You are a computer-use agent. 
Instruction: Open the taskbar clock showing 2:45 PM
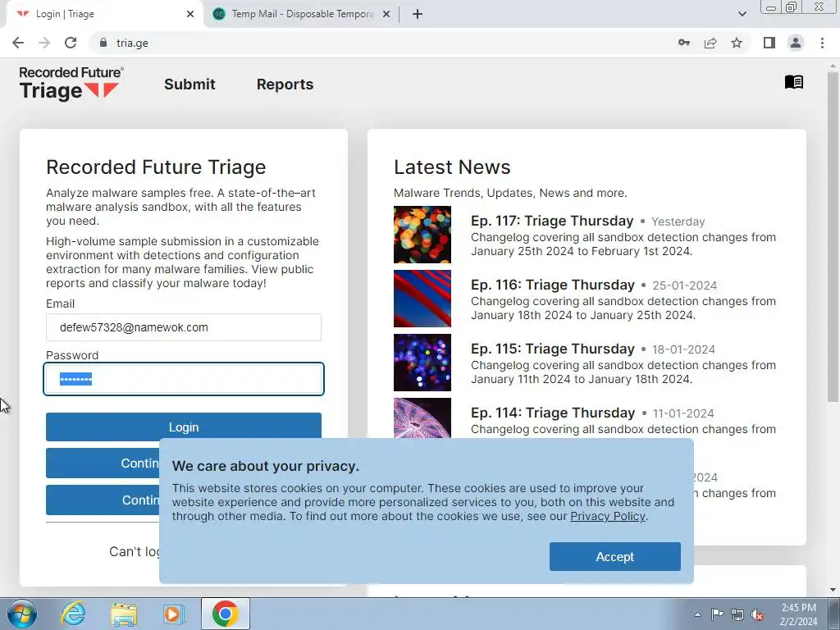798,614
